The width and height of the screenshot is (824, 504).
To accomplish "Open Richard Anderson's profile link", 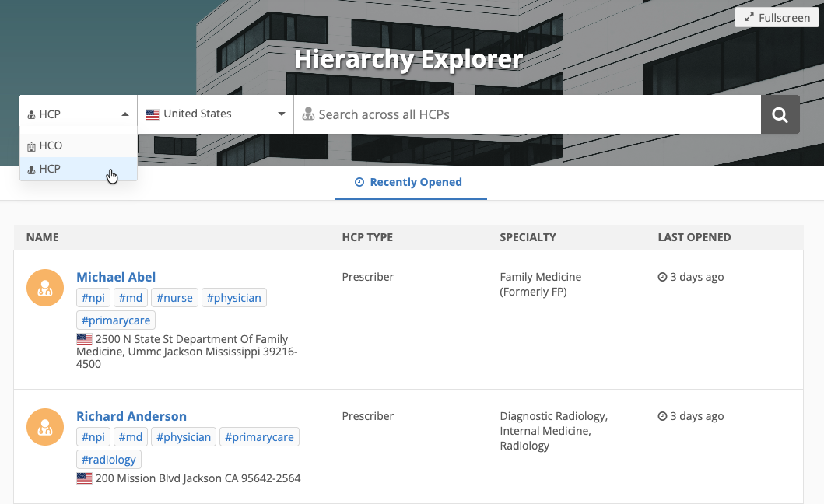I will pyautogui.click(x=131, y=416).
